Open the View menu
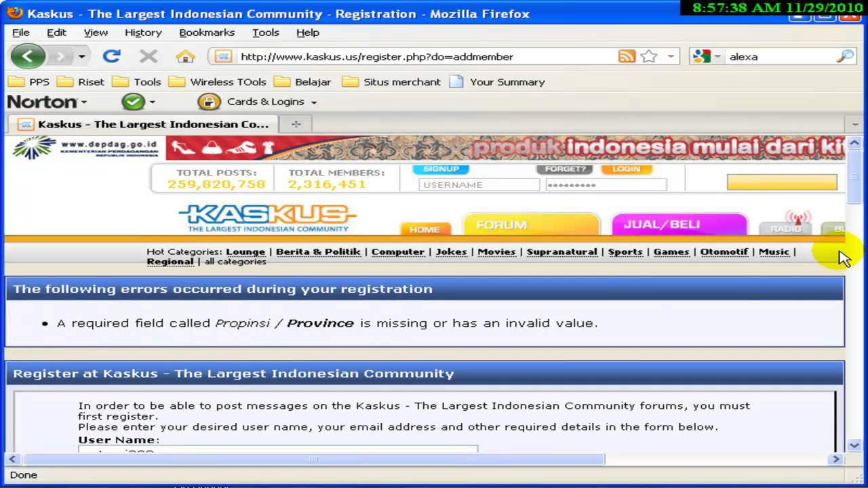The width and height of the screenshot is (868, 488). point(96,33)
